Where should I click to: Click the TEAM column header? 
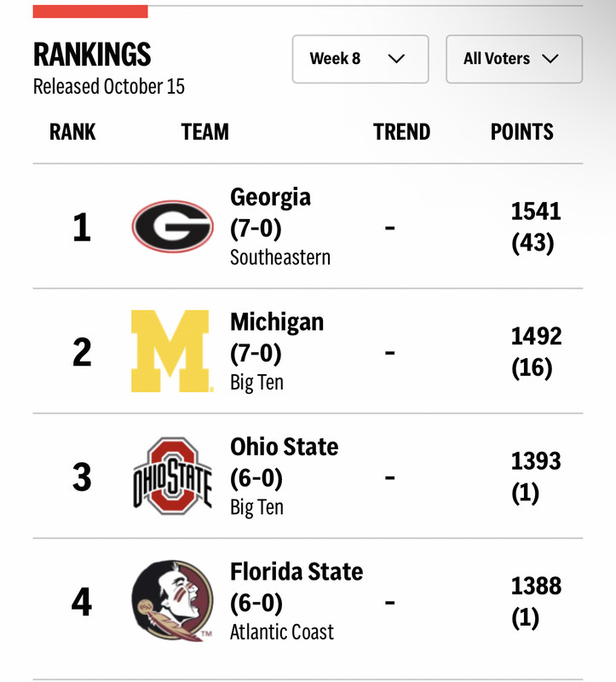(204, 132)
